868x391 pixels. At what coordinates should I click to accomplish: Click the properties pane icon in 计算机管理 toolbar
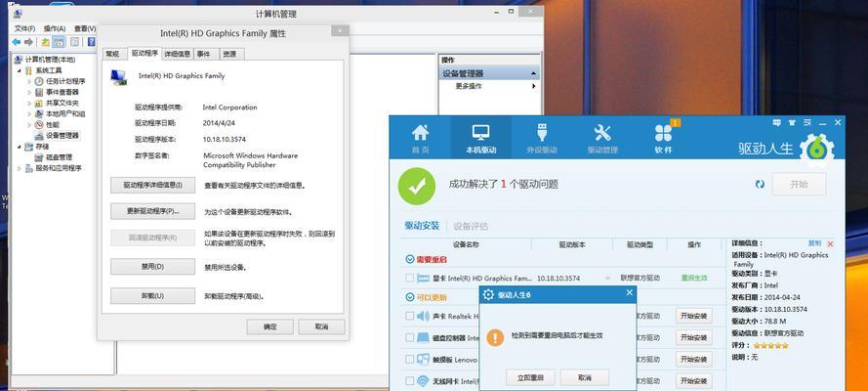74,42
